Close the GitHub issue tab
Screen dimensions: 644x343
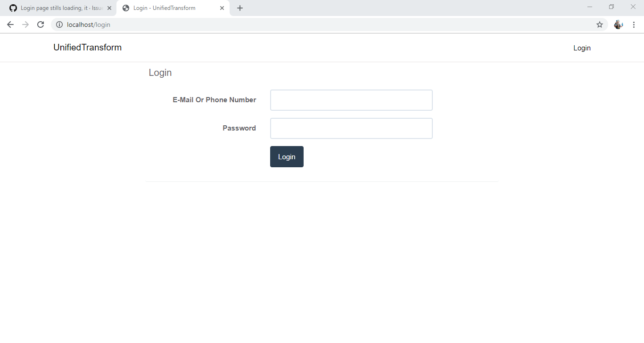coord(109,8)
